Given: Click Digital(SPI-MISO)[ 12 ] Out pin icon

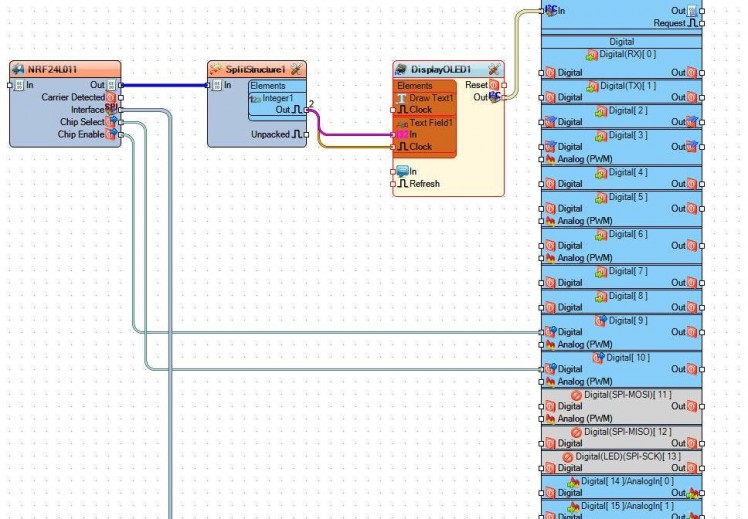Looking at the screenshot, I should (692, 443).
